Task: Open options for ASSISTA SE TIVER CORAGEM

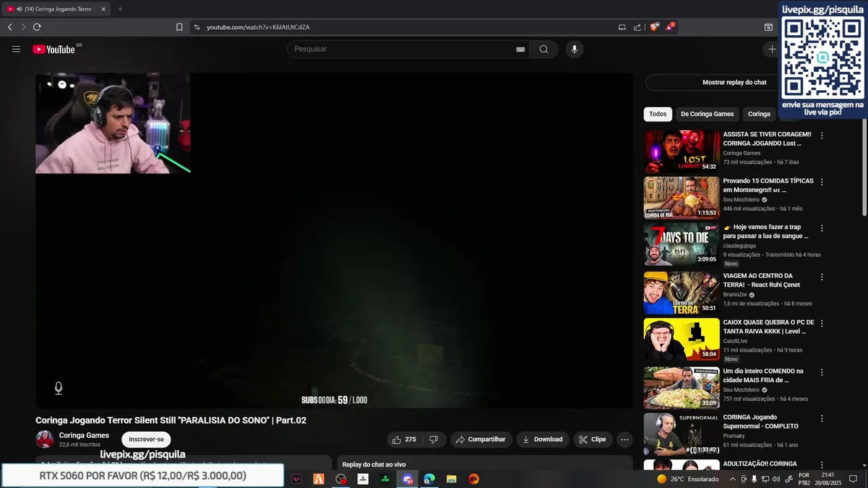Action: point(822,136)
